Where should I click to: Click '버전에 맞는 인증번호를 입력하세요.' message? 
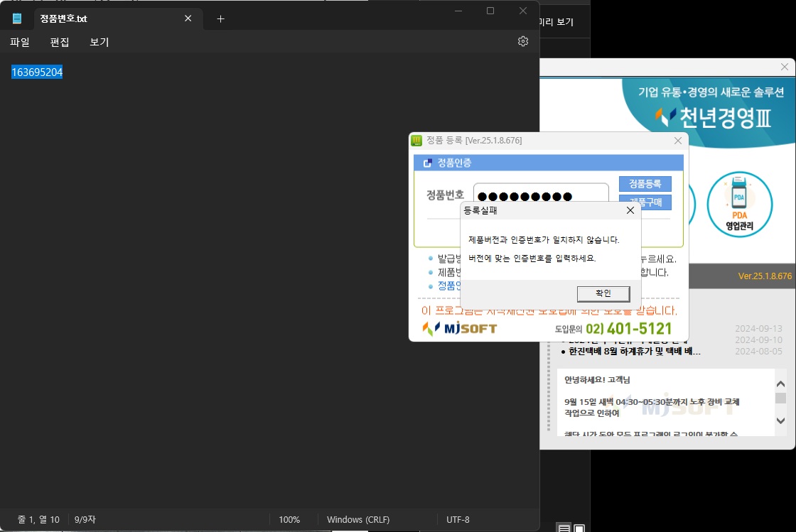pos(532,258)
